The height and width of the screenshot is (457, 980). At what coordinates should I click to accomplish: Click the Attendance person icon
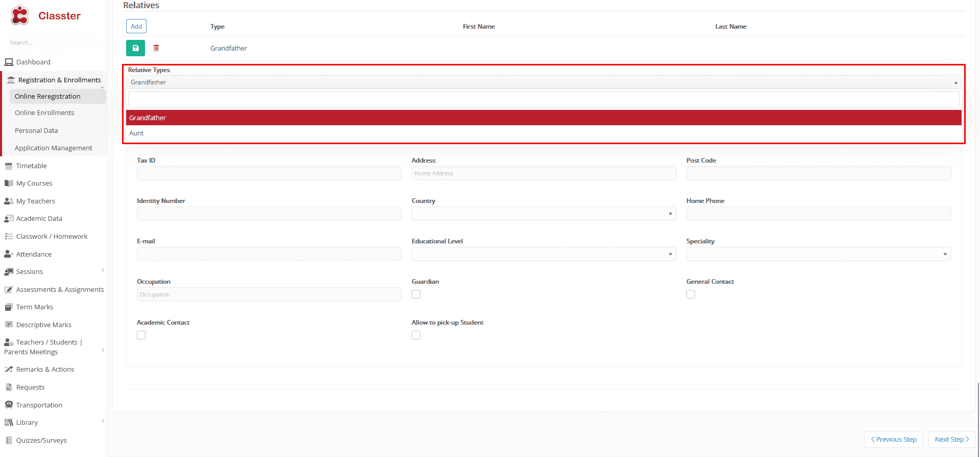click(x=9, y=254)
